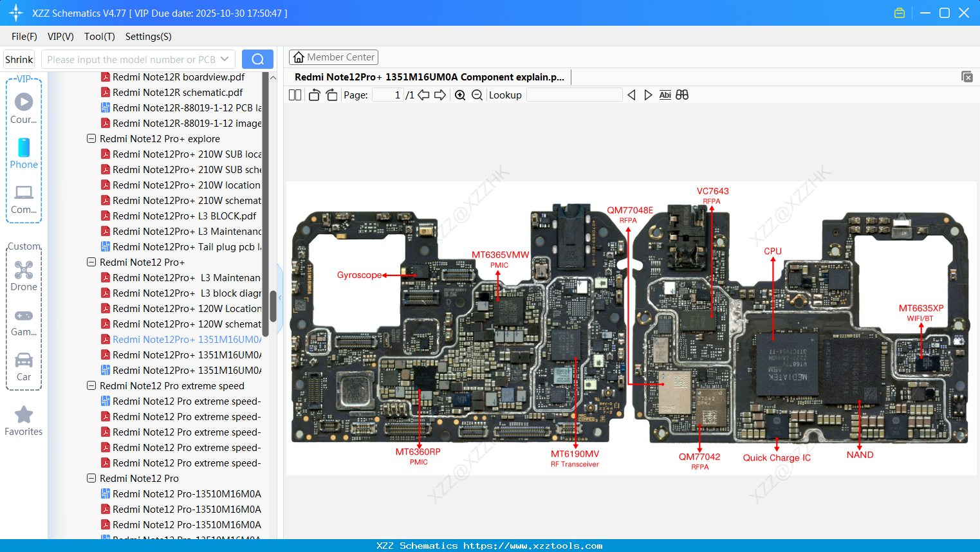Open the Courses category in the sidebar
Image resolution: width=980 pixels, height=552 pixels.
point(24,109)
